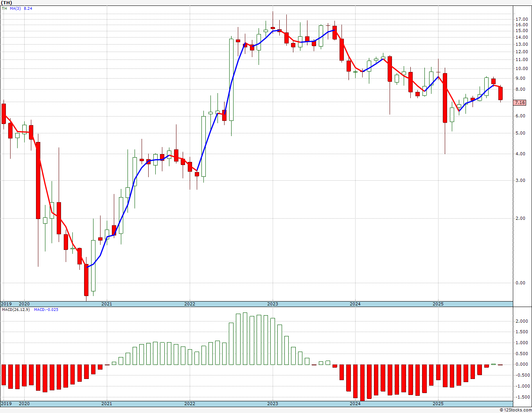This screenshot has width=532, height=413.
Task: Select 2025 on the MACD panel timeline
Action: tap(438, 404)
